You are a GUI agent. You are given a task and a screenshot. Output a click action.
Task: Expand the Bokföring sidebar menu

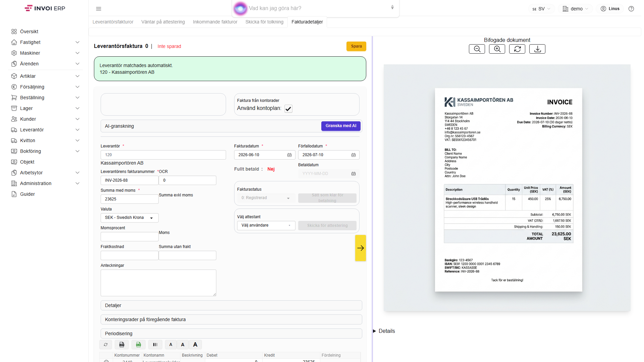45,151
